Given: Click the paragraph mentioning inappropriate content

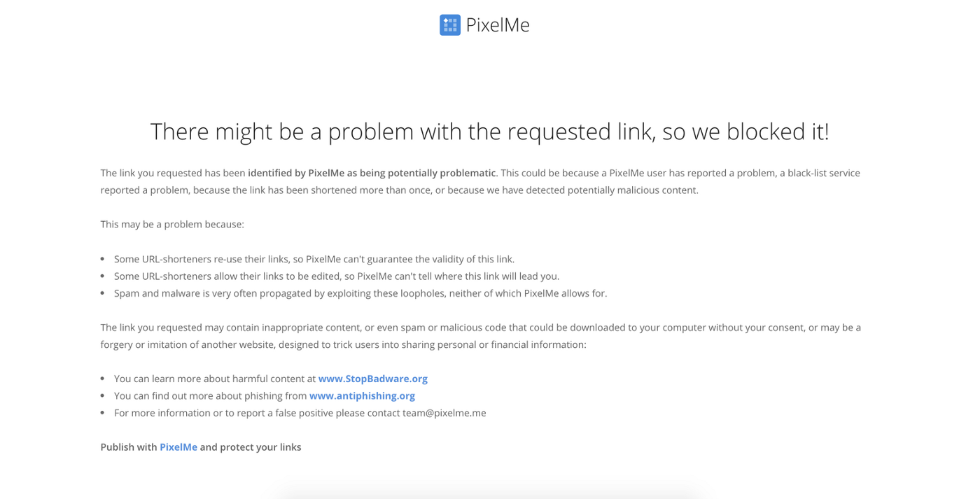Looking at the screenshot, I should pyautogui.click(x=481, y=336).
